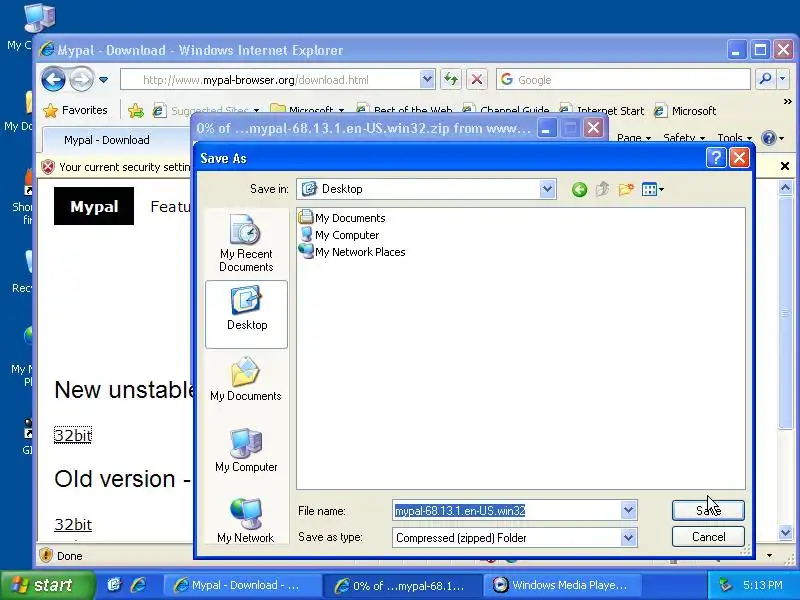This screenshot has height=600, width=800.
Task: Select My Computer in the file list
Action: pos(340,235)
